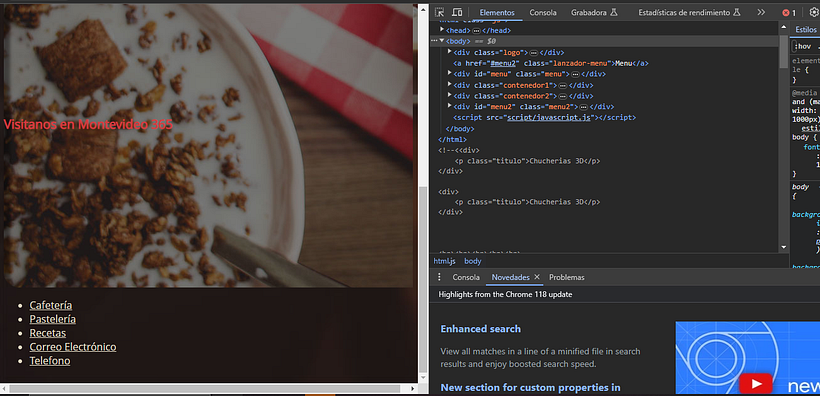Click Visitanos en Montevideo 365 text

coord(88,125)
